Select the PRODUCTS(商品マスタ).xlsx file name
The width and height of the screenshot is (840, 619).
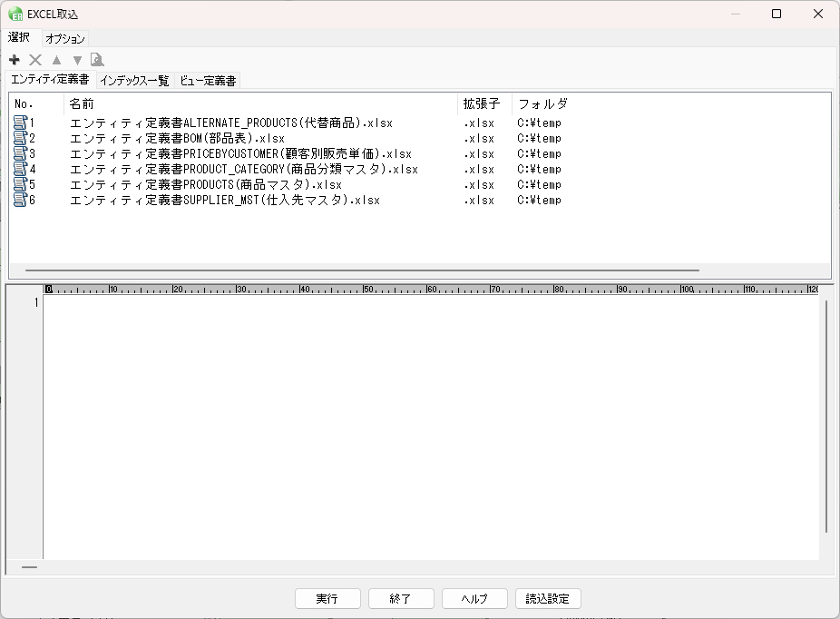pos(206,185)
